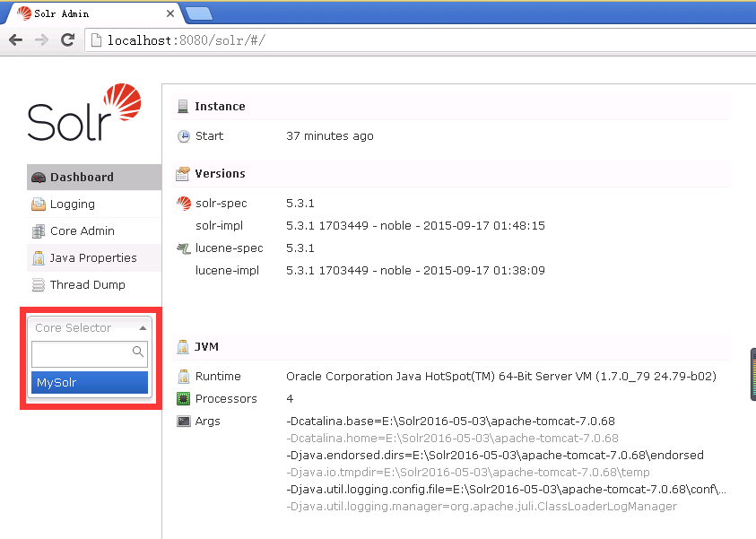Click the solr-impl version string
The height and width of the screenshot is (539, 756).
coord(415,226)
